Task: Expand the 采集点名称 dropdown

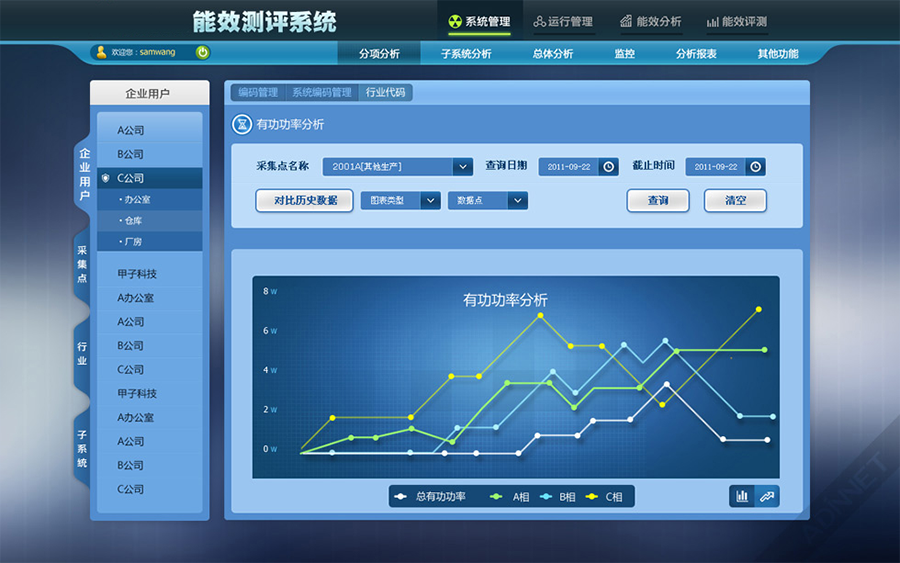Action: coord(462,167)
